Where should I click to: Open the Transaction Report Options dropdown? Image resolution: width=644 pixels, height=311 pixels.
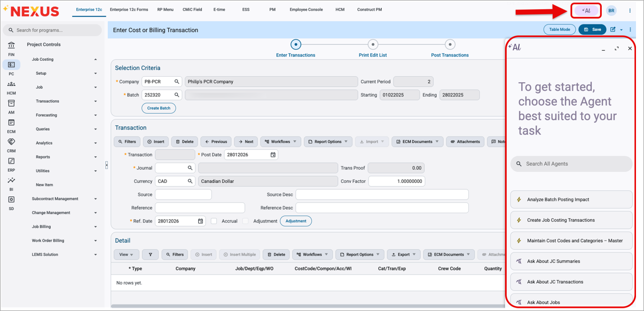pyautogui.click(x=328, y=142)
